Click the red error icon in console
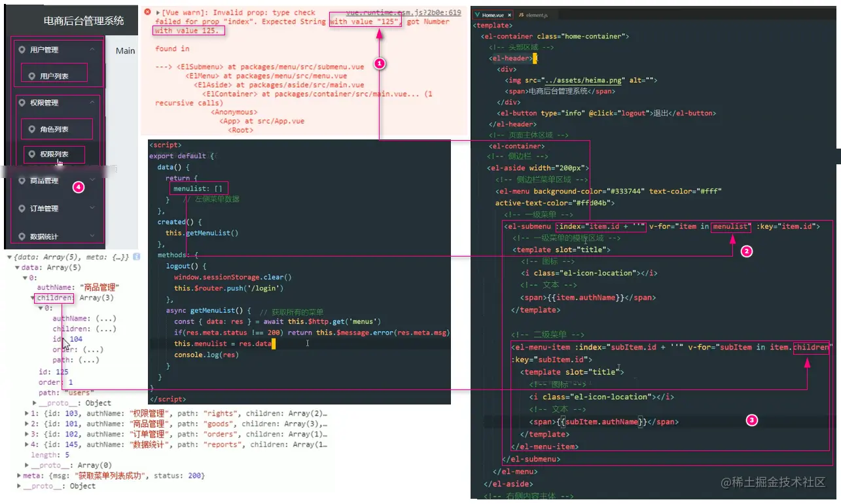841x504 pixels. point(147,12)
